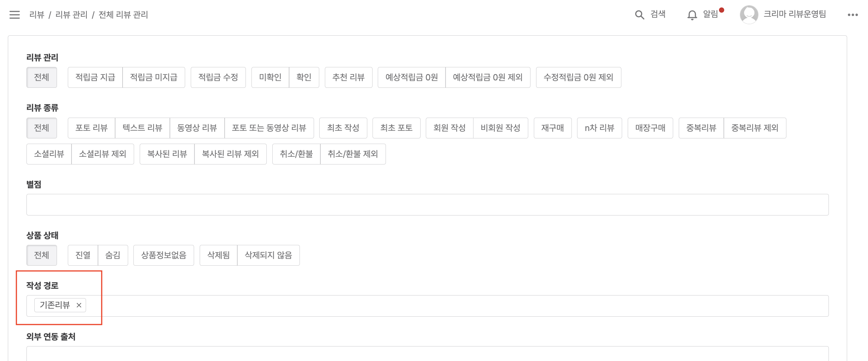This screenshot has width=868, height=361.
Task: Select 추천 리뷰 filter button
Action: (348, 77)
